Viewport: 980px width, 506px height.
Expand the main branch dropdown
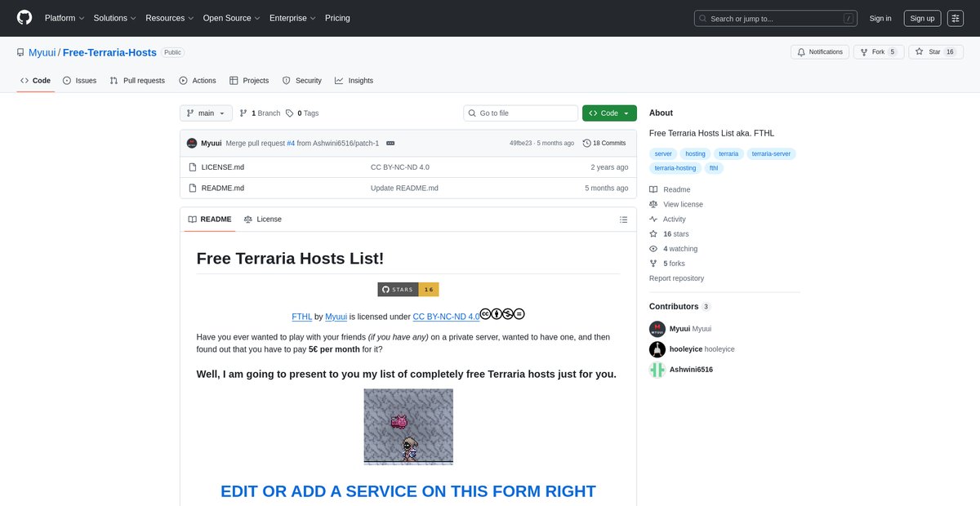pos(206,113)
